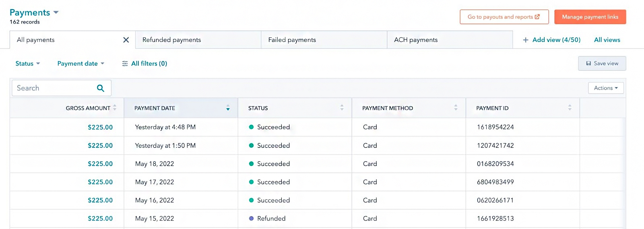Switch to the ACH payments tab

click(x=450, y=40)
